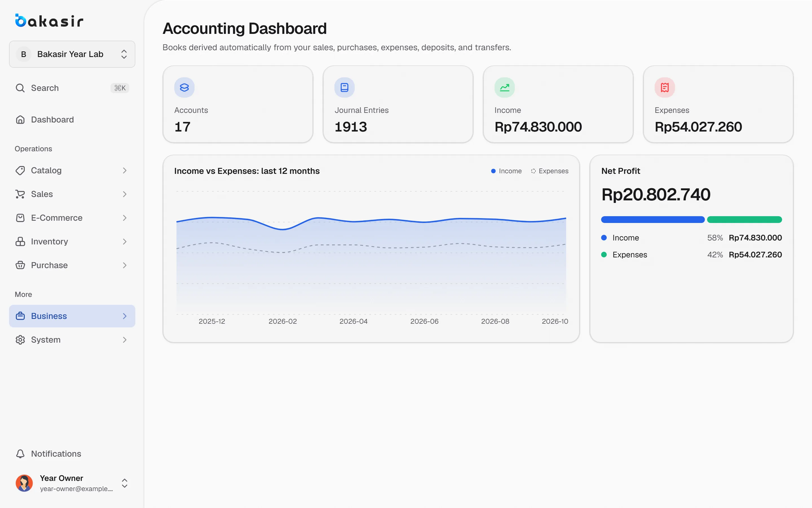Screen dimensions: 812x508
Task: Click the Net Profit amount Rp20.802.740
Action: coord(656,194)
